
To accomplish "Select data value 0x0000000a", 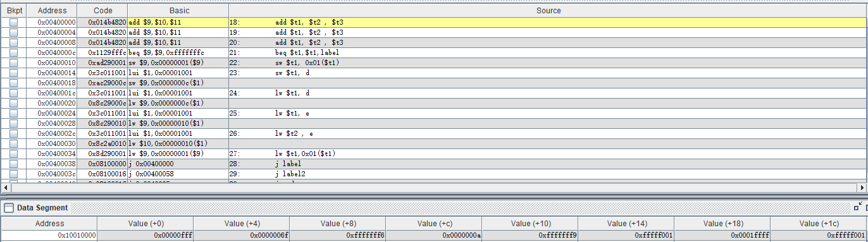I will pyautogui.click(x=434, y=235).
